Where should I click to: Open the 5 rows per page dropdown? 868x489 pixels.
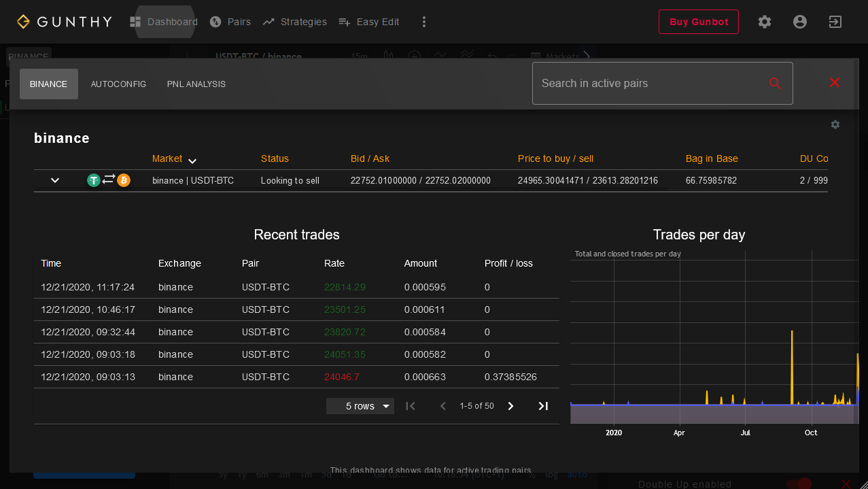(360, 406)
